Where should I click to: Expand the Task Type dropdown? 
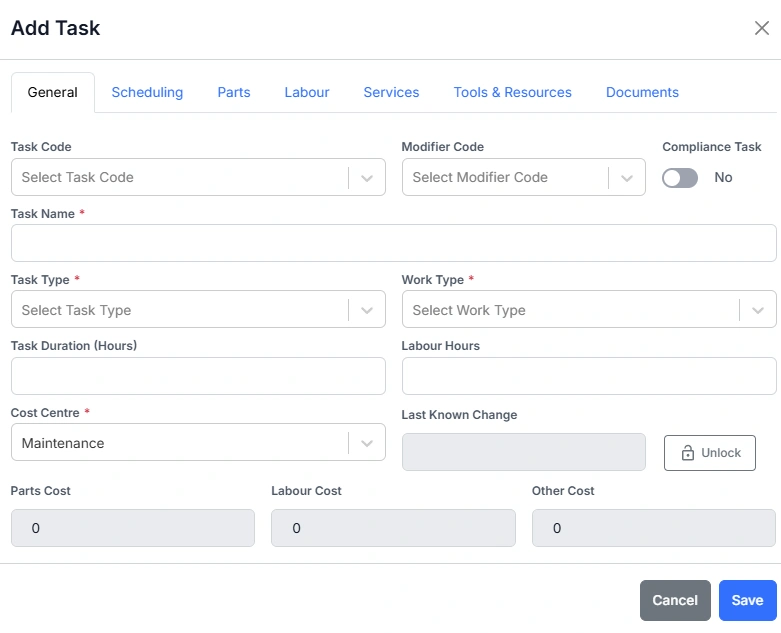click(197, 310)
